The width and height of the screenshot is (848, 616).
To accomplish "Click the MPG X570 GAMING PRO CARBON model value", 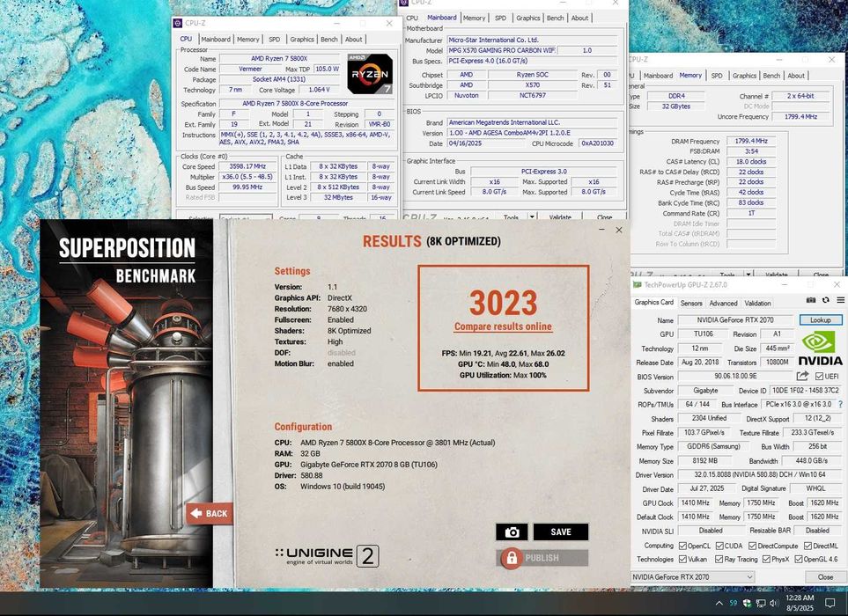I will 501,50.
